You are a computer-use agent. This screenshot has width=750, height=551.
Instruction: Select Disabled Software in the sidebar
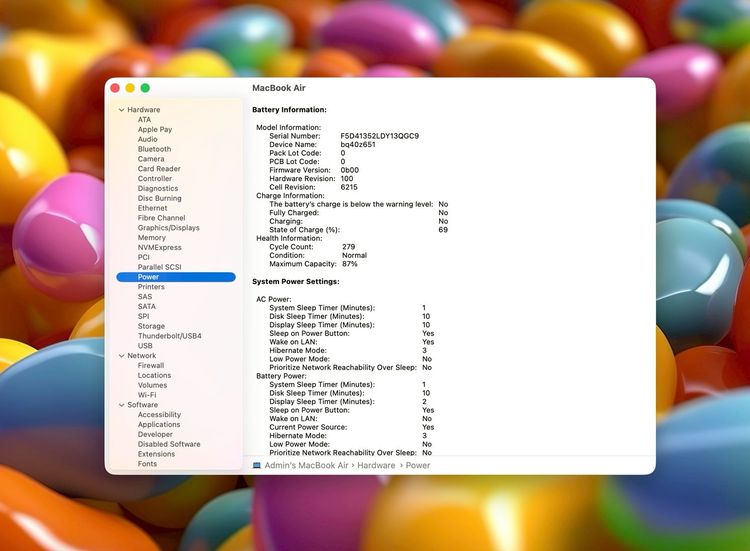pos(169,444)
